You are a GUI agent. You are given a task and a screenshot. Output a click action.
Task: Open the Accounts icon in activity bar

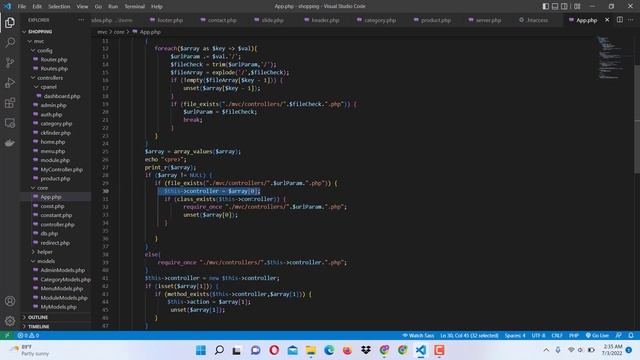point(10,301)
